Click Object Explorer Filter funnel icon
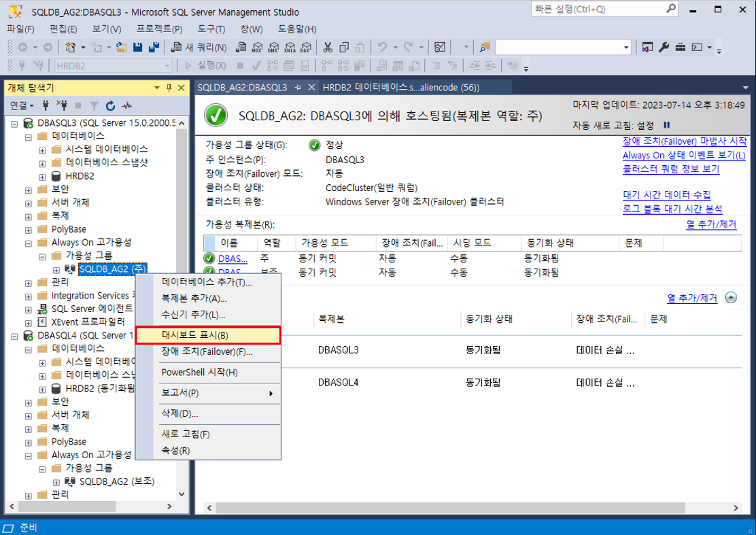This screenshot has height=535, width=756. (94, 105)
